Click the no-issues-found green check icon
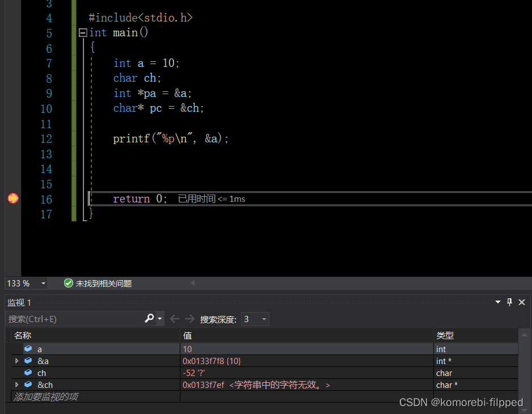This screenshot has height=414, width=532. [x=68, y=283]
